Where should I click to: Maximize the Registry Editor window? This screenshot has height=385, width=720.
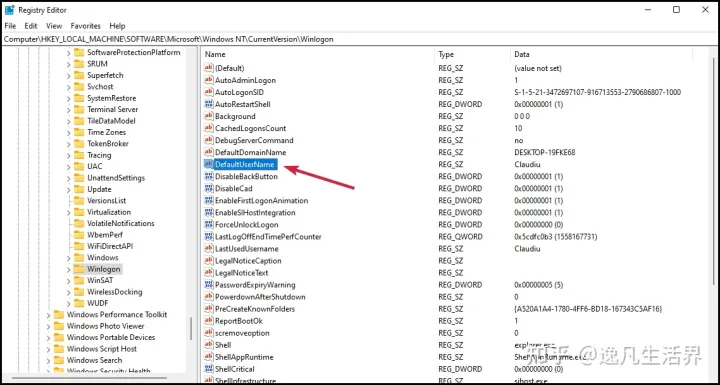coord(676,10)
